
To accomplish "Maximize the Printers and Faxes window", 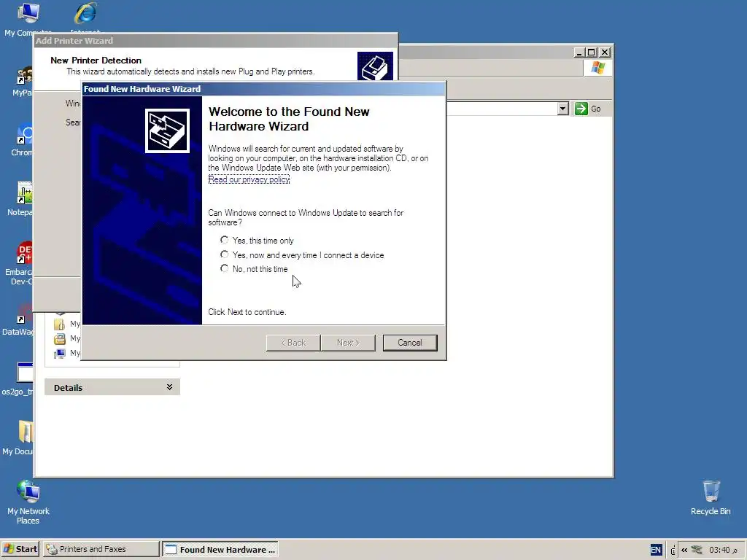I will [591, 52].
